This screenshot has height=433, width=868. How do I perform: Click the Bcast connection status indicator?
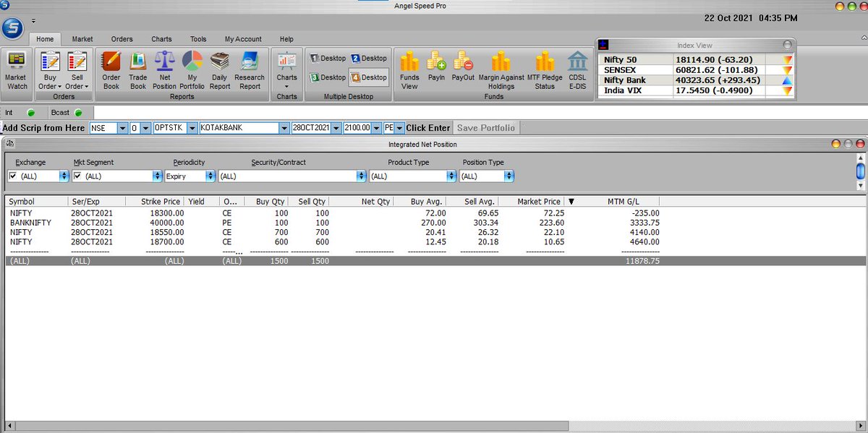(78, 113)
